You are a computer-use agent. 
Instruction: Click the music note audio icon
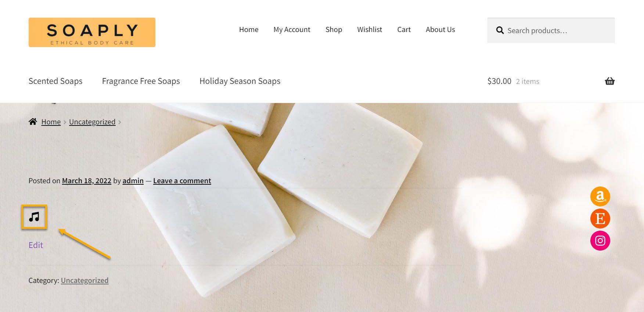pos(34,217)
